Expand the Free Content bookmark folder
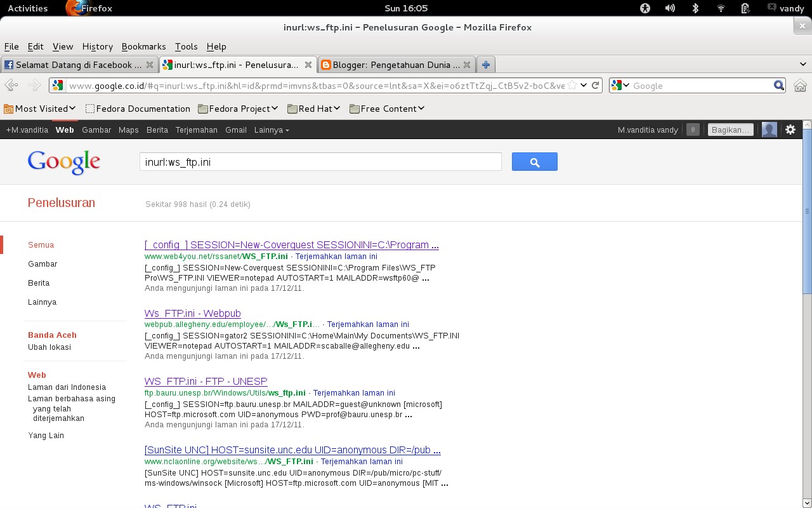 [x=387, y=109]
